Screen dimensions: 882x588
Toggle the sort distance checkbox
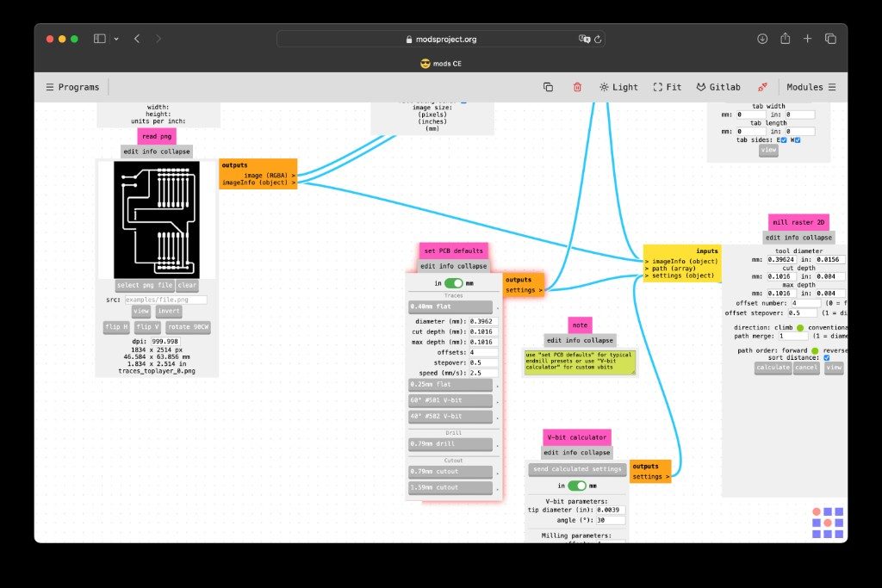point(826,357)
